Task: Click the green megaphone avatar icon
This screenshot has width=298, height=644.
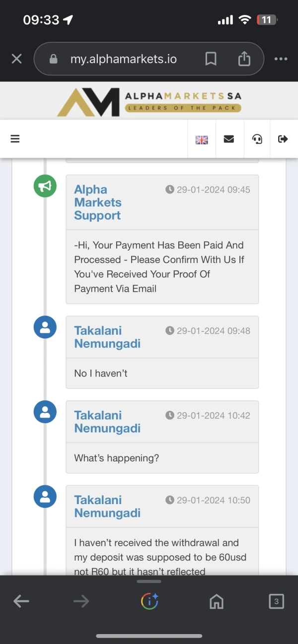Action: [x=45, y=186]
